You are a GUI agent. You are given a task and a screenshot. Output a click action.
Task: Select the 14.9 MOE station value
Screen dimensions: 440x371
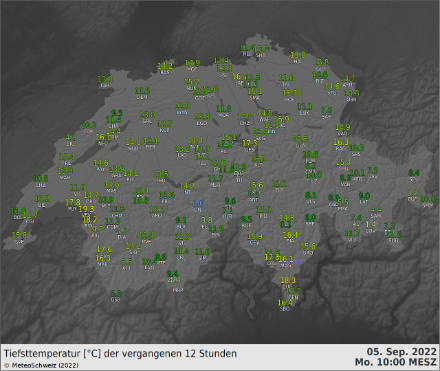click(192, 63)
